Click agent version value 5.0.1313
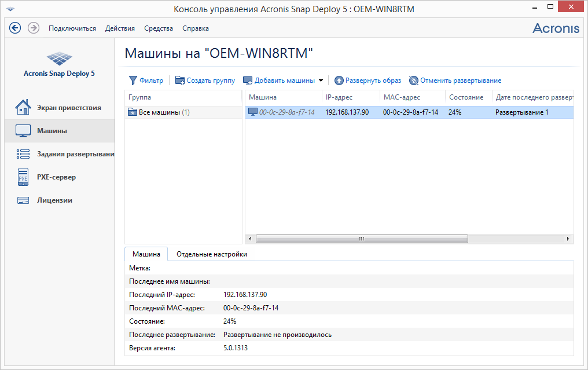Image resolution: width=588 pixels, height=370 pixels. click(x=236, y=348)
